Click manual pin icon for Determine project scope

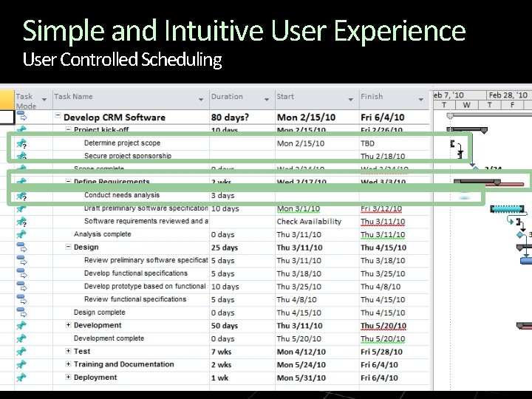pyautogui.click(x=21, y=143)
